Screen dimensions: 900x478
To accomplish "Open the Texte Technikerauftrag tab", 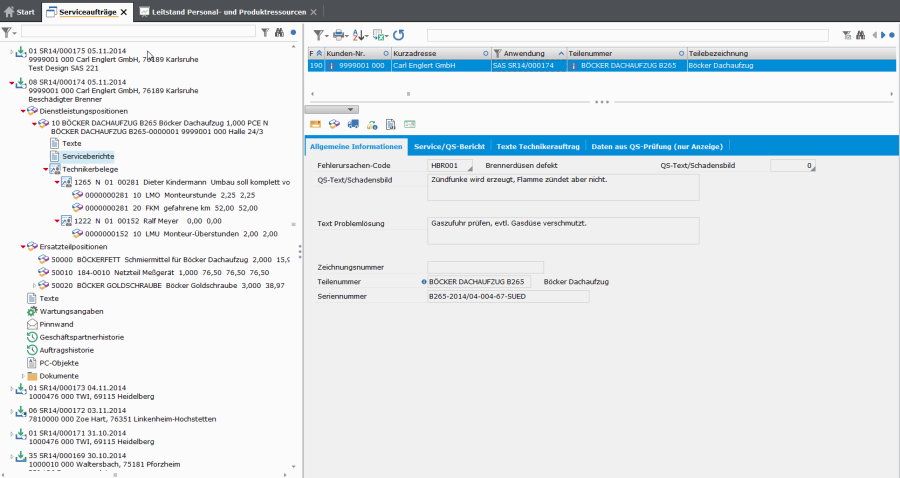I will pyautogui.click(x=538, y=146).
